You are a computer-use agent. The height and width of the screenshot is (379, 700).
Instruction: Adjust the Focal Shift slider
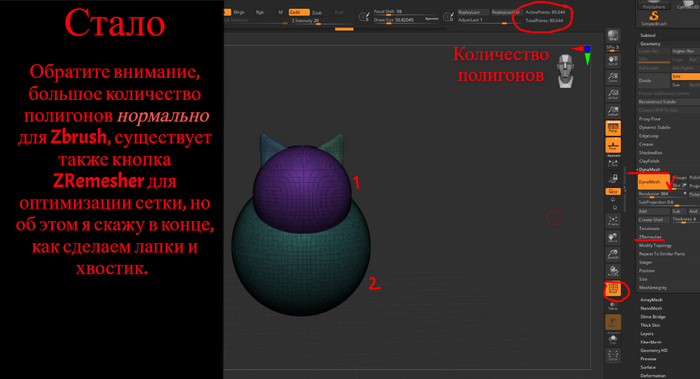[x=405, y=12]
